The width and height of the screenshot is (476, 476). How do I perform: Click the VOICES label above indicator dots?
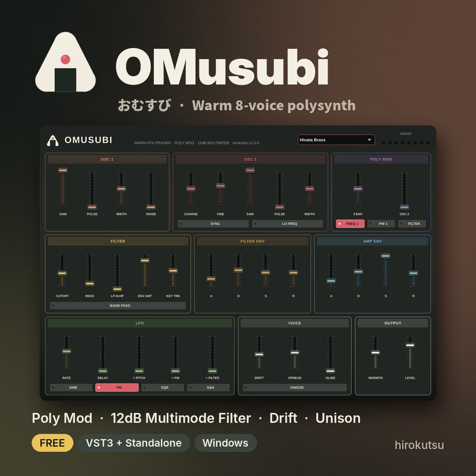click(x=405, y=133)
